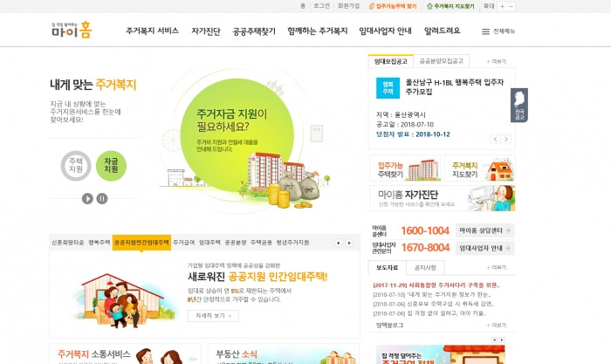This screenshot has width=611, height=364.
Task: Pause the main banner slideshow
Action: (x=102, y=198)
